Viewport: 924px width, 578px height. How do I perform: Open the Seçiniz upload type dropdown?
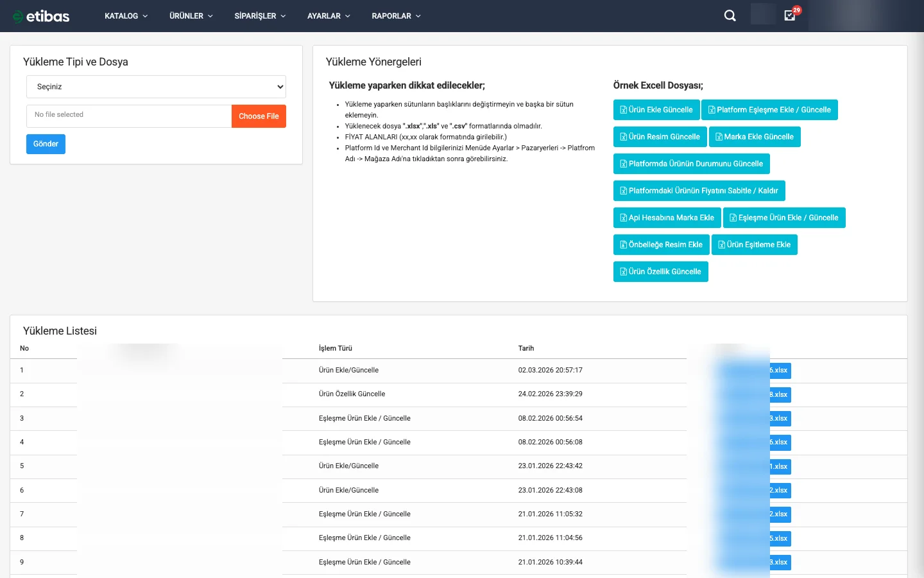tap(156, 87)
